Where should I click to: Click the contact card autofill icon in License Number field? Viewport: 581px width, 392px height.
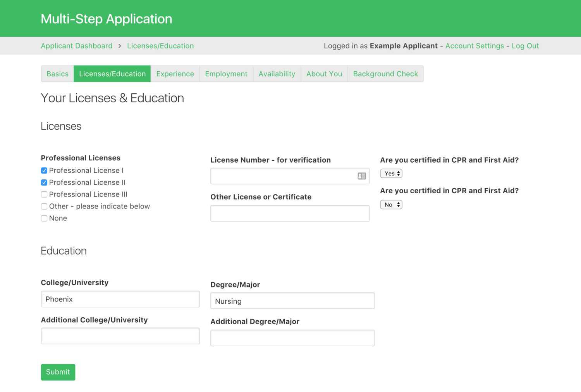pyautogui.click(x=361, y=176)
